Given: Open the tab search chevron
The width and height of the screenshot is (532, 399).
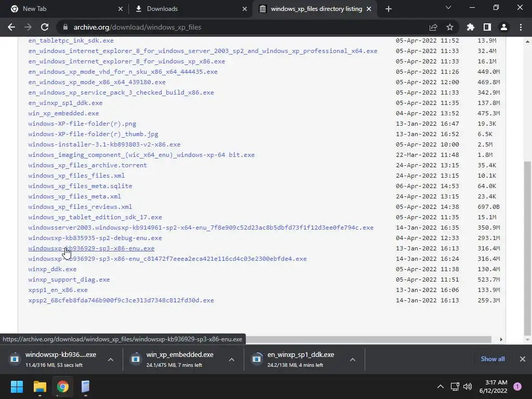Looking at the screenshot, I should pyautogui.click(x=448, y=7).
